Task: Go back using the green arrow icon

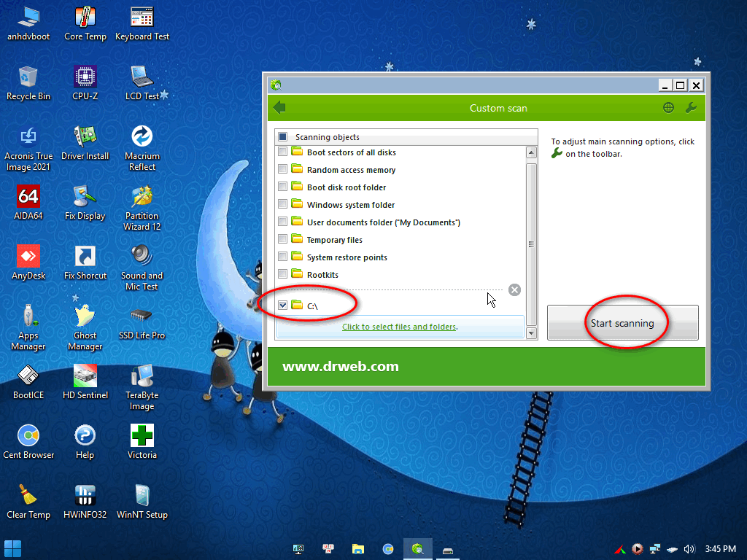Action: tap(279, 108)
